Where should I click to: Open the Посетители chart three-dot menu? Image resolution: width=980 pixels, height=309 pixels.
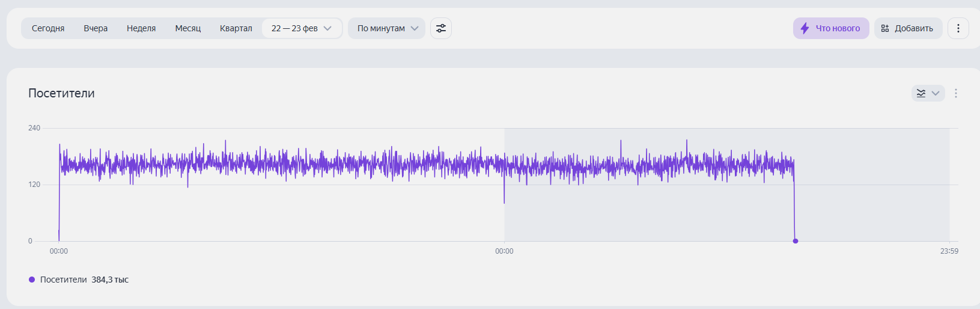coord(956,93)
